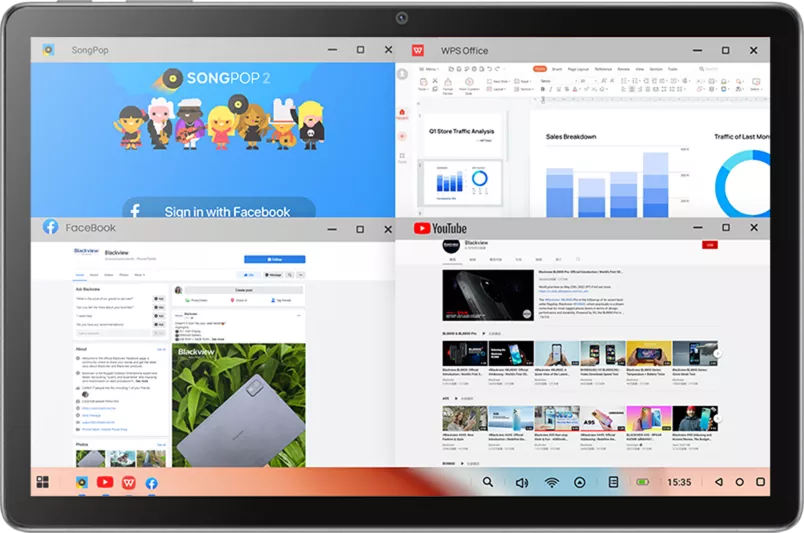This screenshot has width=804, height=533.
Task: Click Create post field on Facebook
Action: [241, 289]
